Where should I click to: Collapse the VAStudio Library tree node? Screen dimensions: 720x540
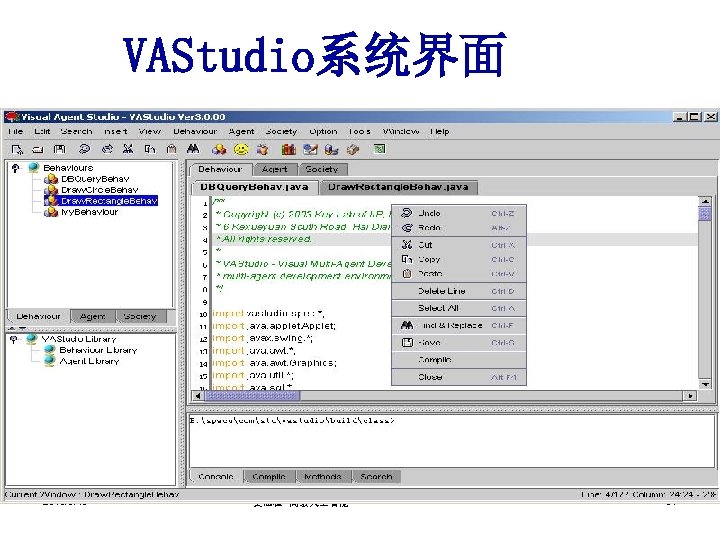[14, 339]
